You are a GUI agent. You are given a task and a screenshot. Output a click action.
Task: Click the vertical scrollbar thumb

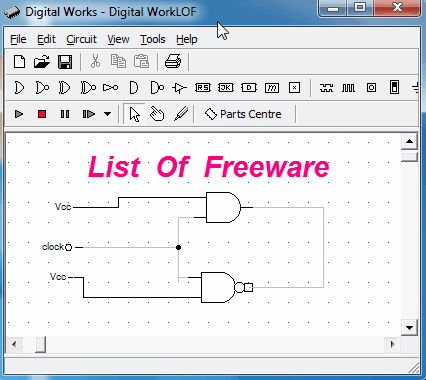(410, 157)
